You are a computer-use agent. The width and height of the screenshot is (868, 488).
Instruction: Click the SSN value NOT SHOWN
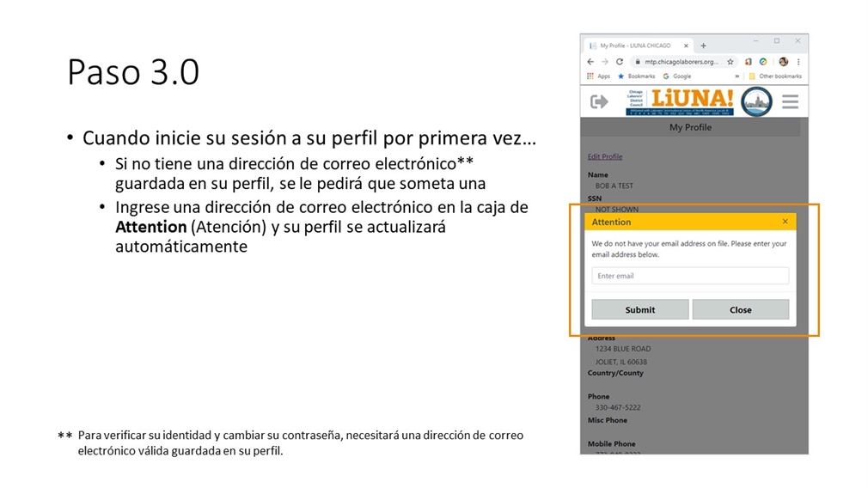point(617,209)
